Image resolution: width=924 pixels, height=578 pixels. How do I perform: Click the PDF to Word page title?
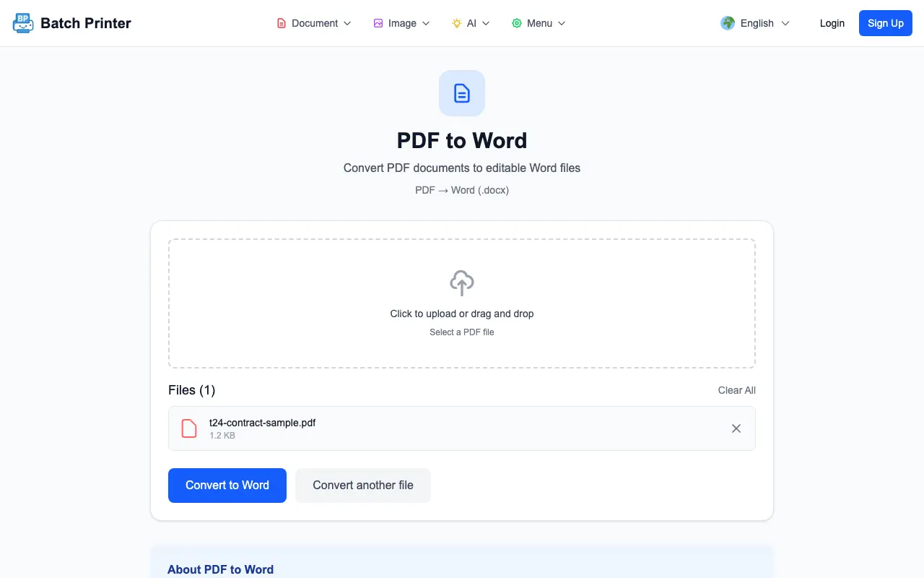462,140
